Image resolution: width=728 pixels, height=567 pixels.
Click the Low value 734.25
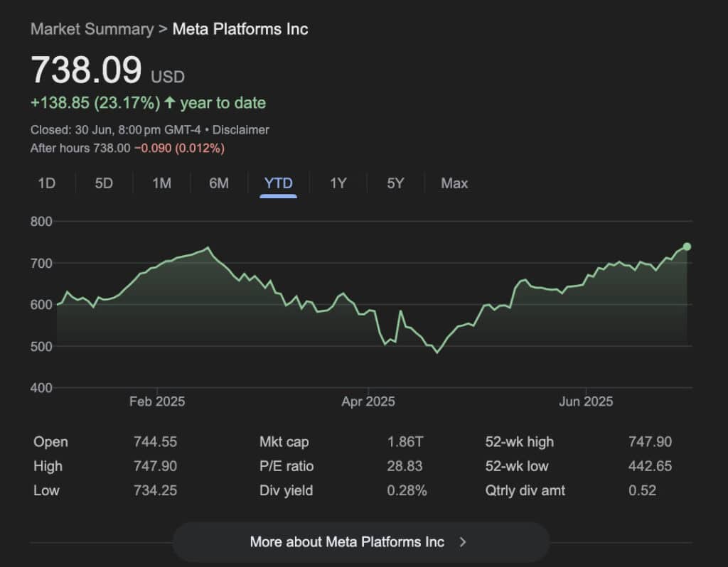[155, 490]
